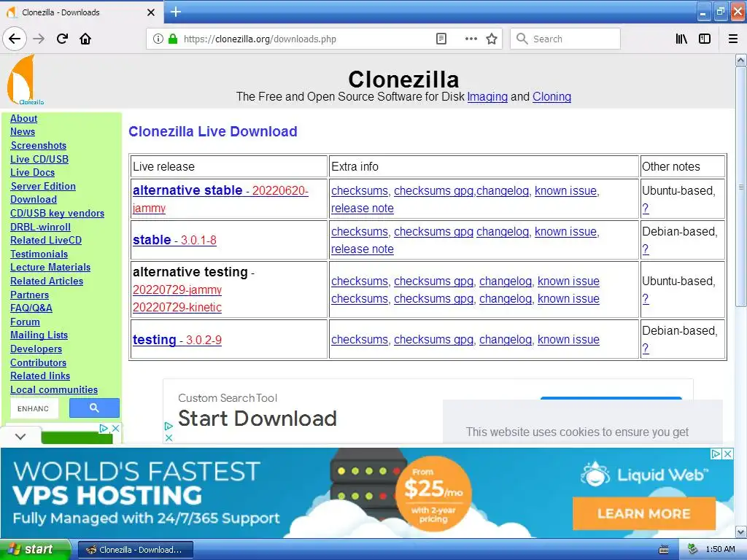747x560 pixels.
Task: Open the Forum sidebar link
Action: tap(26, 322)
